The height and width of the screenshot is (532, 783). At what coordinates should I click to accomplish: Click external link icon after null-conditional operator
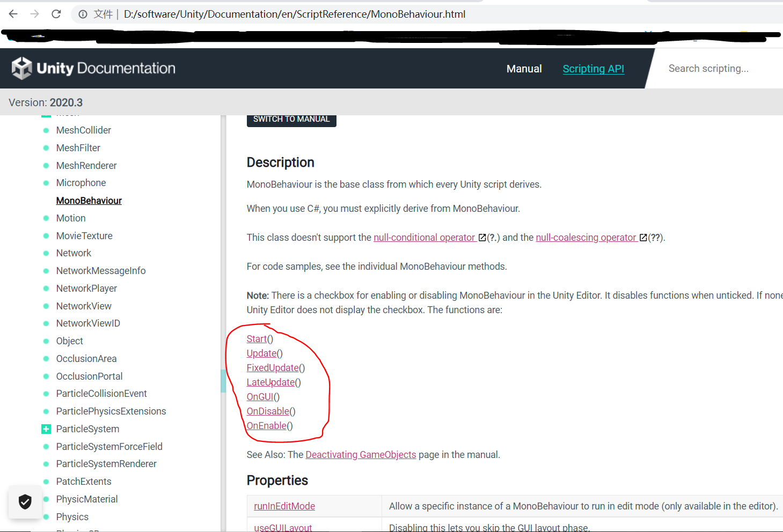[x=482, y=238]
